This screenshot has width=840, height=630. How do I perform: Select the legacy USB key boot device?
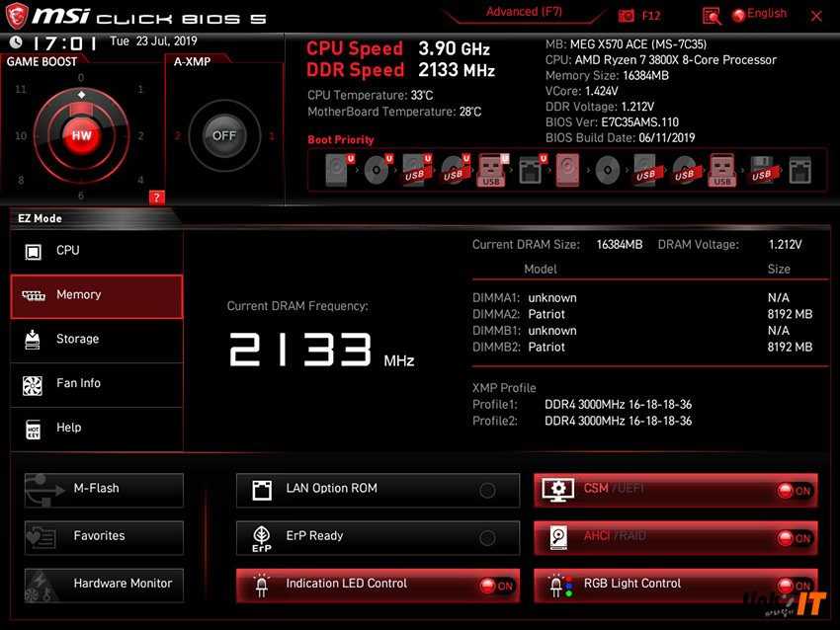722,170
